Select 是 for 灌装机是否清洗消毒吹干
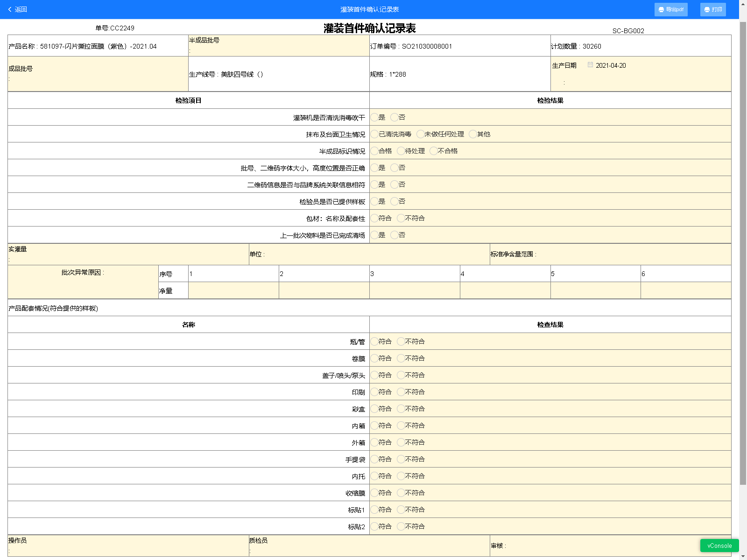 click(374, 117)
